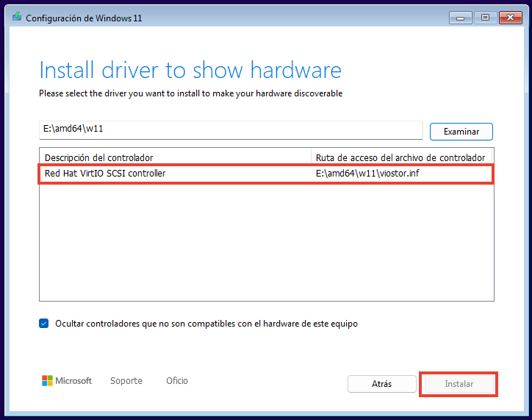
Task: Click the Windows Setup icon in title bar
Action: (15, 18)
